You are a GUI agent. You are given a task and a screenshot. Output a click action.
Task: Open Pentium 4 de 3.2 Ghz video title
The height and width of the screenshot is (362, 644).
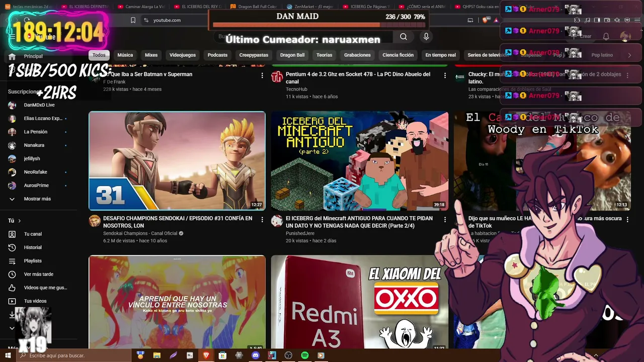click(x=358, y=78)
